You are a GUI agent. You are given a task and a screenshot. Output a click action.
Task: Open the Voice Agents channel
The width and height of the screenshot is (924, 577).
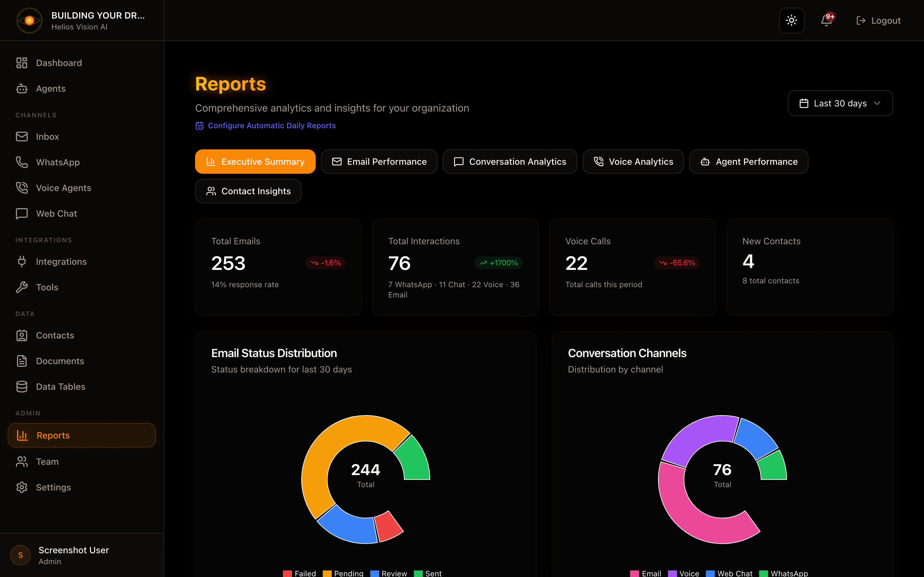64,188
